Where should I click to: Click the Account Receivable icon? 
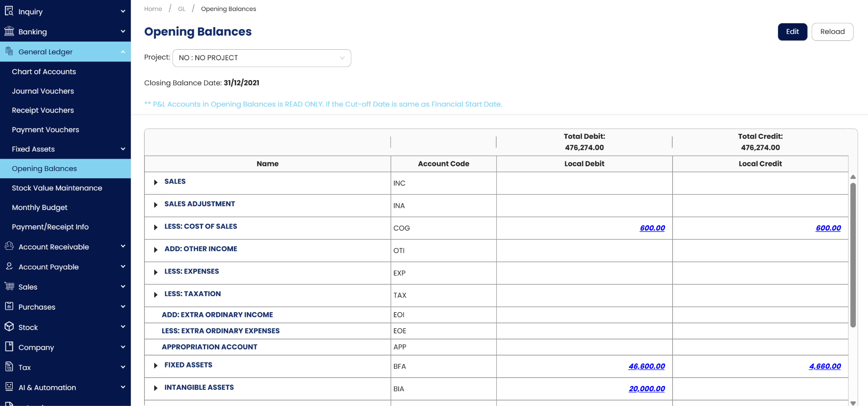9,246
